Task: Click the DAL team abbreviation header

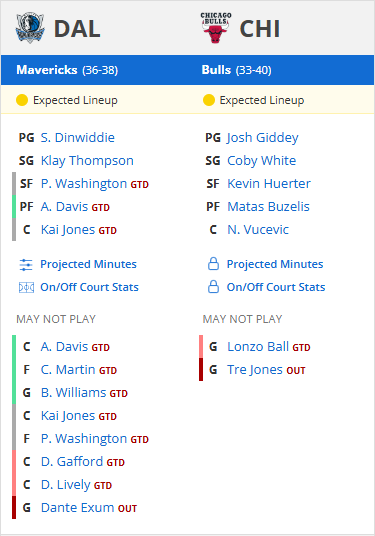Action: tap(77, 28)
